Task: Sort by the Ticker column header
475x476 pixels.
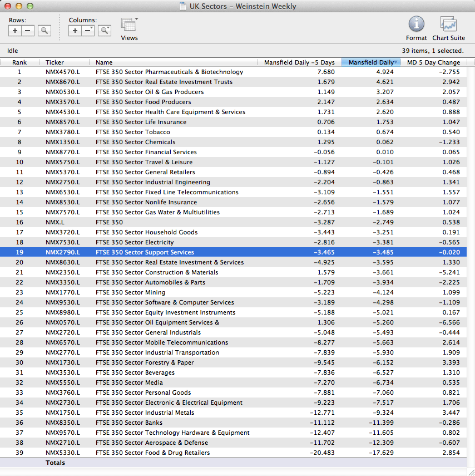Action: click(55, 62)
